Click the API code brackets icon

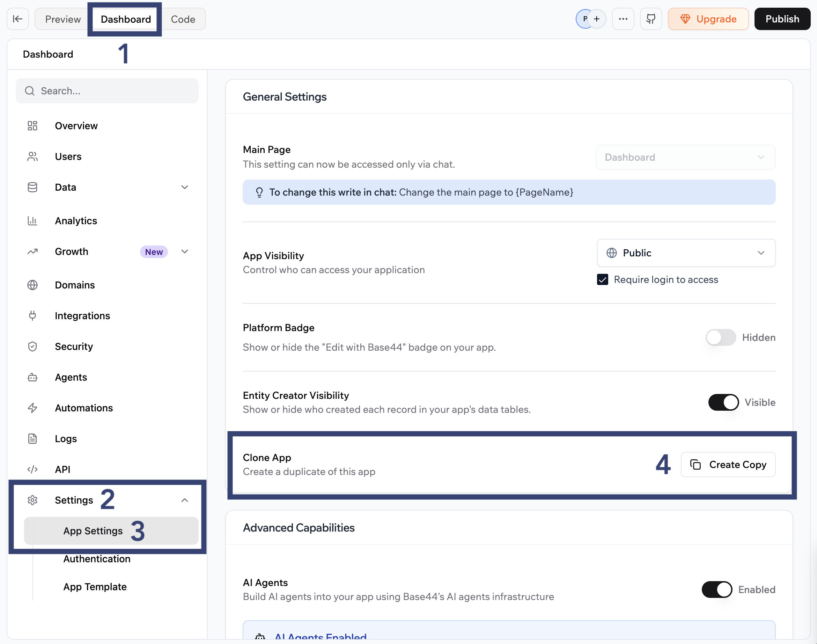pyautogui.click(x=32, y=469)
